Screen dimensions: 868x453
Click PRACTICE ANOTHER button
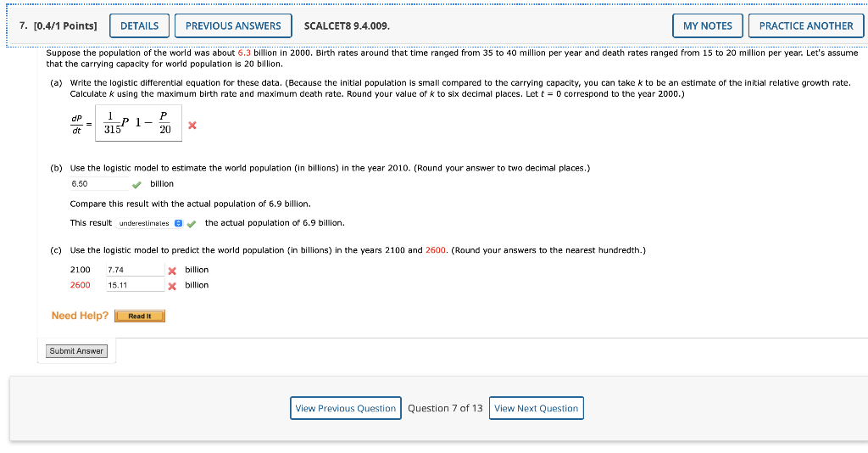pyautogui.click(x=806, y=26)
